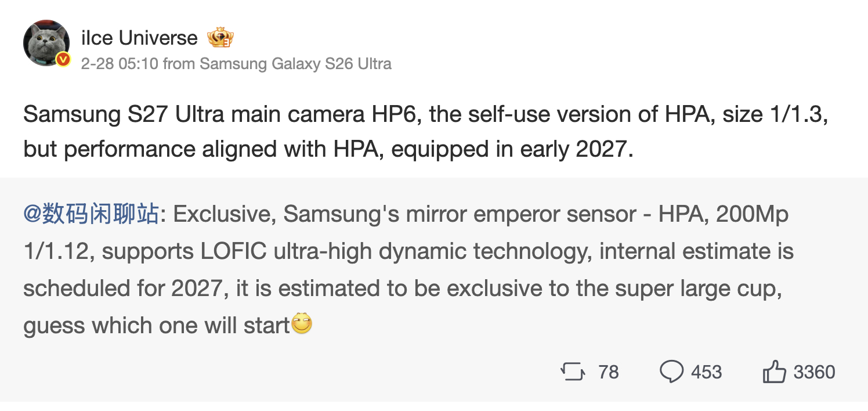868x411 pixels.
Task: Open the cat profile avatar
Action: pyautogui.click(x=46, y=43)
